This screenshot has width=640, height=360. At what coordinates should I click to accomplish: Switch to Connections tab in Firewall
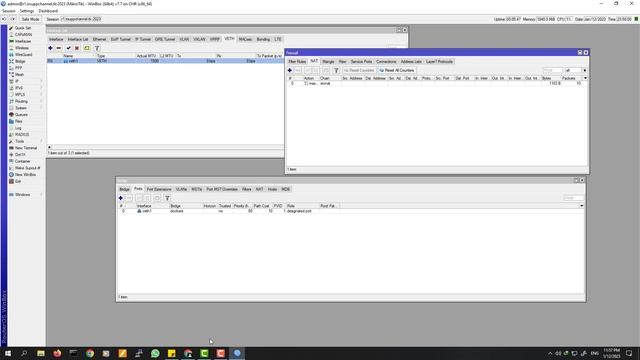click(386, 62)
